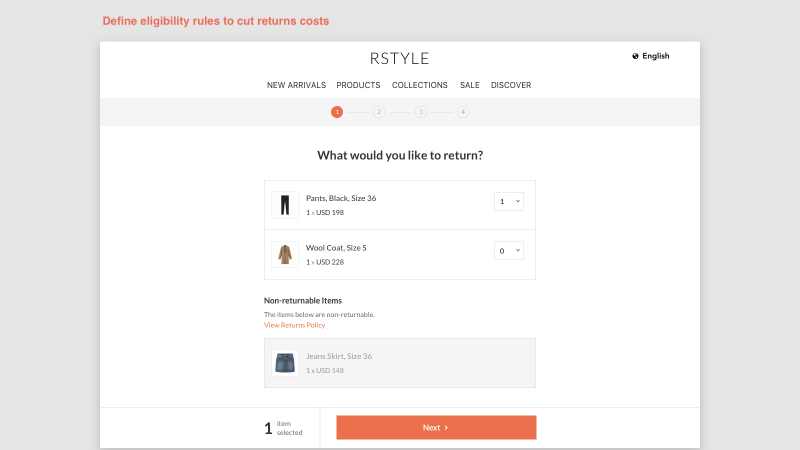This screenshot has width=800, height=450.
Task: Open the English language selector
Action: pos(655,56)
